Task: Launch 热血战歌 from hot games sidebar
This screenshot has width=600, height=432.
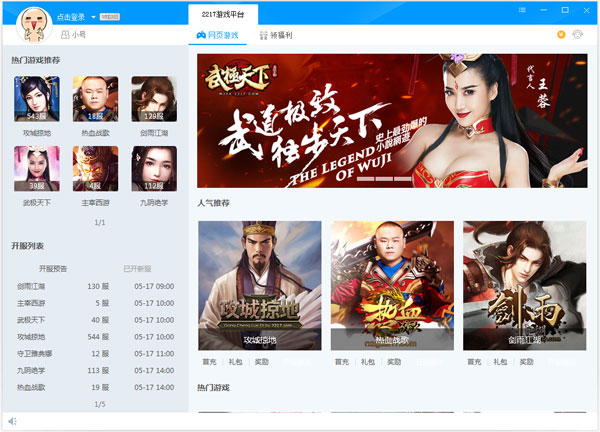Action: 95,98
